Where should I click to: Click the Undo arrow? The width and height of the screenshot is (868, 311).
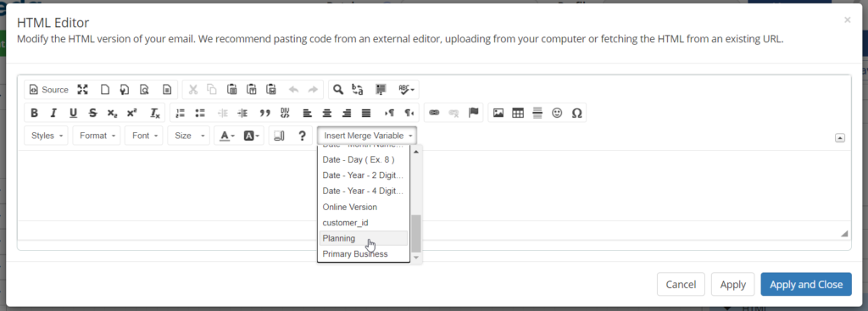(293, 90)
